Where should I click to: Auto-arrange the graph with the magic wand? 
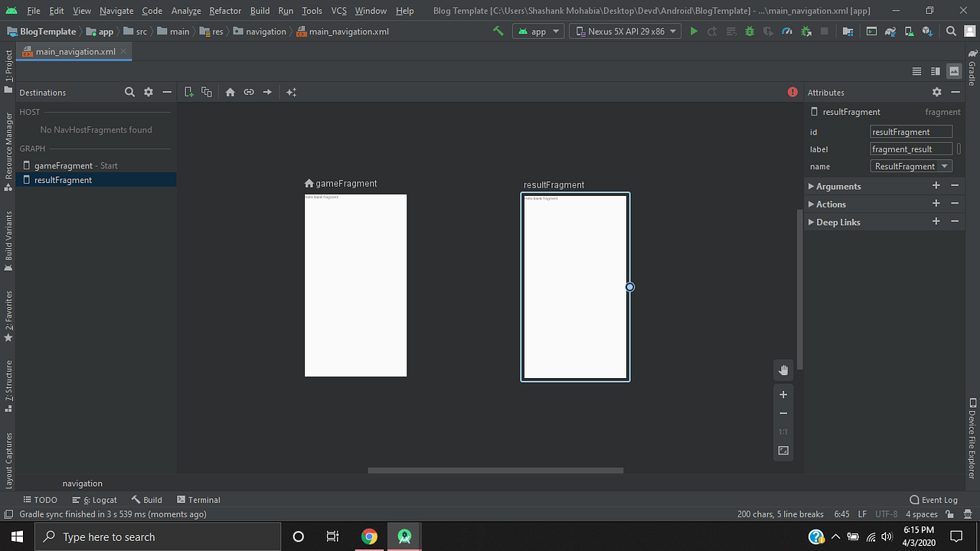[x=291, y=92]
